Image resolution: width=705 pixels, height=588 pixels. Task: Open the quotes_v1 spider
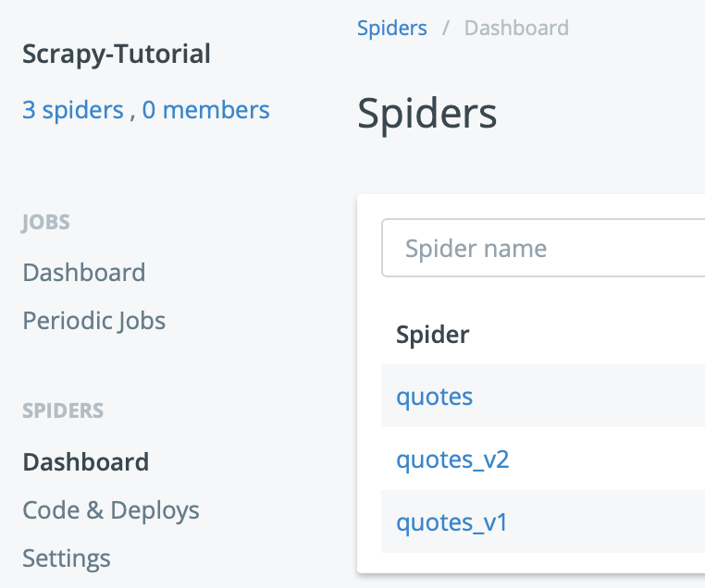point(452,522)
